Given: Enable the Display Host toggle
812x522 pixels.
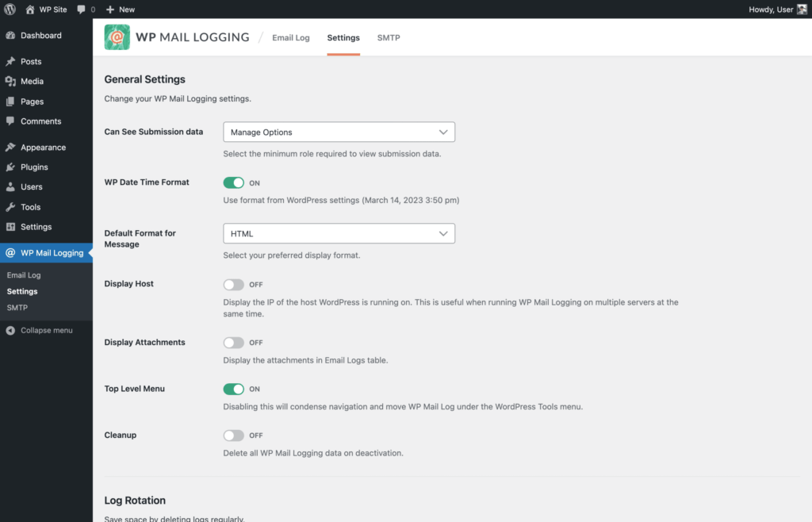Looking at the screenshot, I should pyautogui.click(x=233, y=284).
